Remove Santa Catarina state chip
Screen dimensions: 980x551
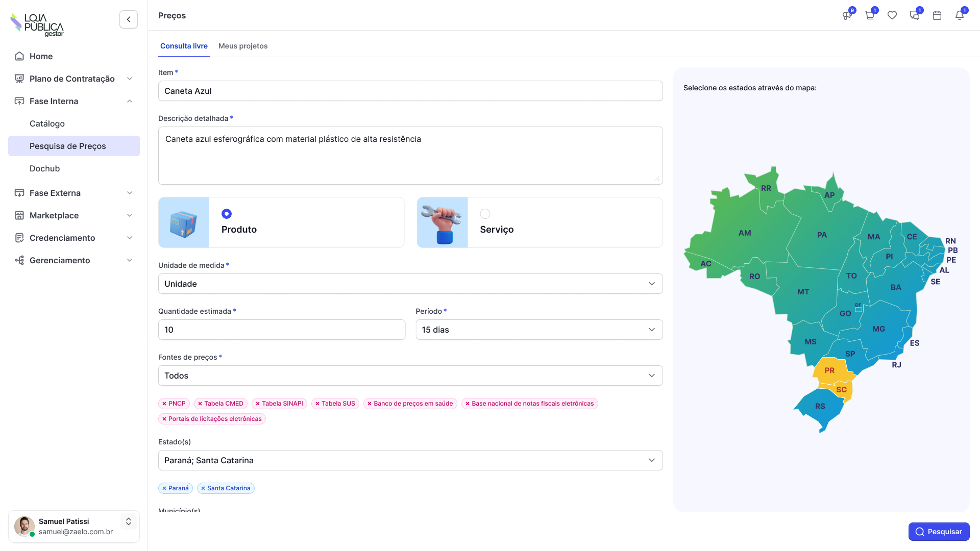203,488
